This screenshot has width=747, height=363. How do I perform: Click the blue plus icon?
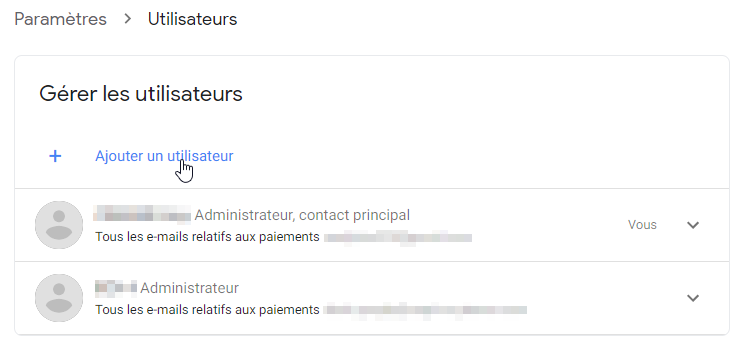click(x=55, y=156)
